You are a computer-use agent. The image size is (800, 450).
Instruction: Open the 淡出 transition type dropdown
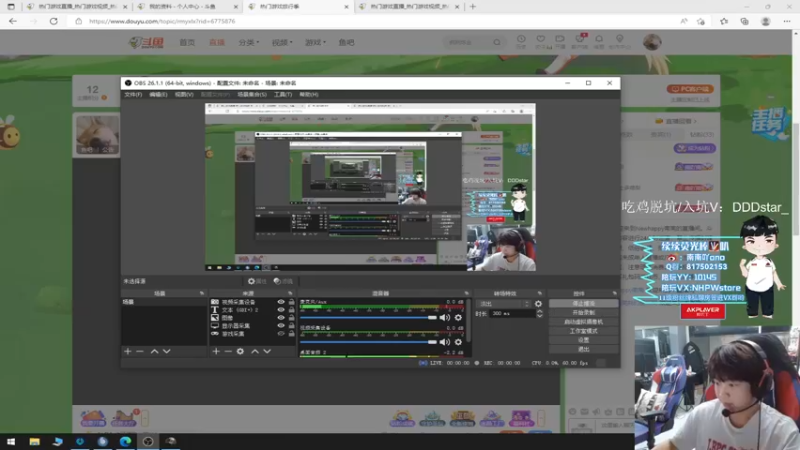pos(504,304)
